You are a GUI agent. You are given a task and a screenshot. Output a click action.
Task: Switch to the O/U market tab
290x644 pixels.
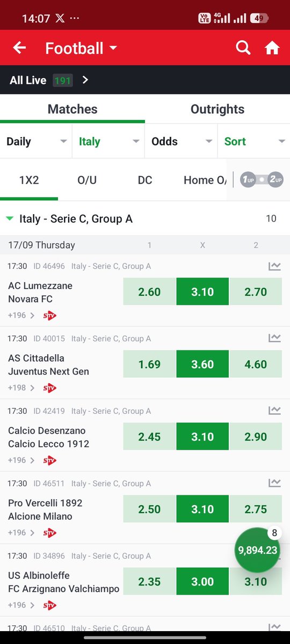tap(87, 180)
